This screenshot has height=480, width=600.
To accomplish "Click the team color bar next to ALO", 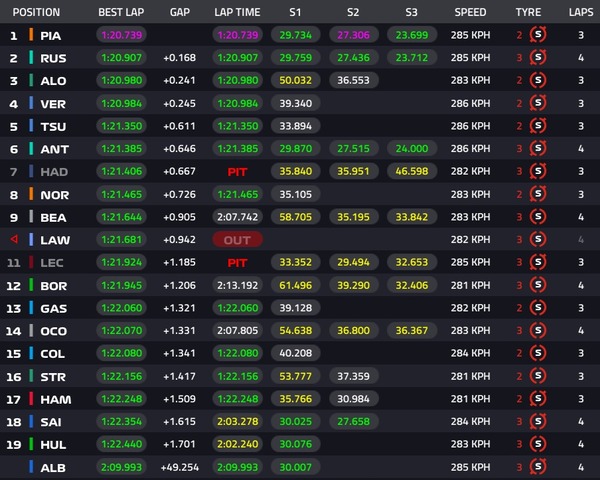I will pyautogui.click(x=31, y=81).
